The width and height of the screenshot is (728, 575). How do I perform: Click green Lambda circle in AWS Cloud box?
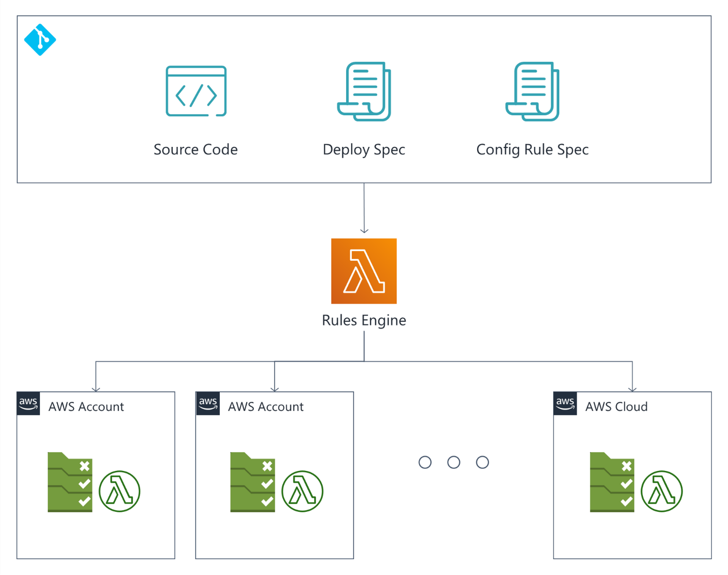point(662,491)
